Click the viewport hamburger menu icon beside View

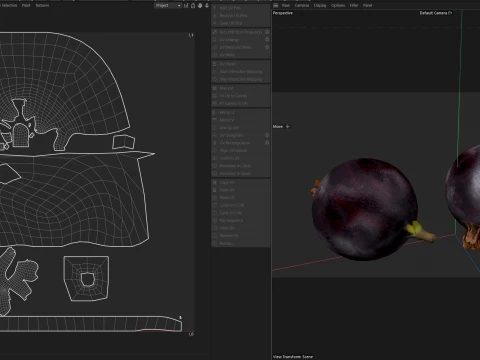(276, 5)
